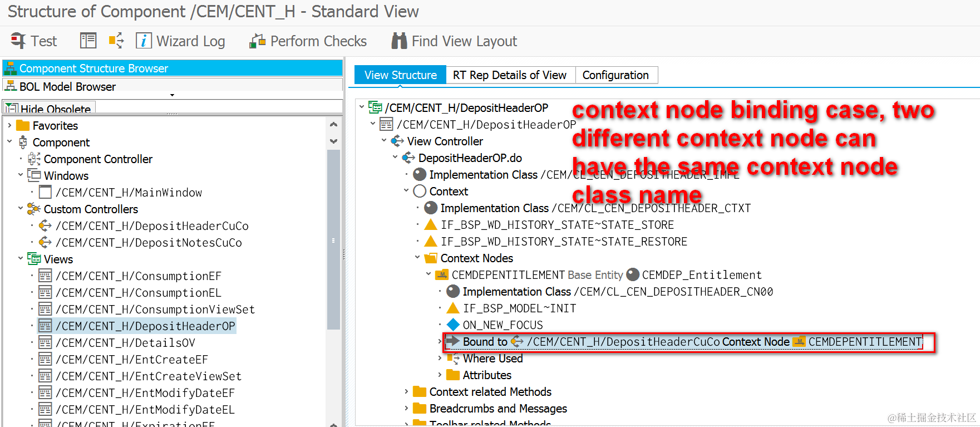The image size is (980, 427).
Task: Collapse the CEMDEPENTITLEMENT context node
Action: [429, 274]
